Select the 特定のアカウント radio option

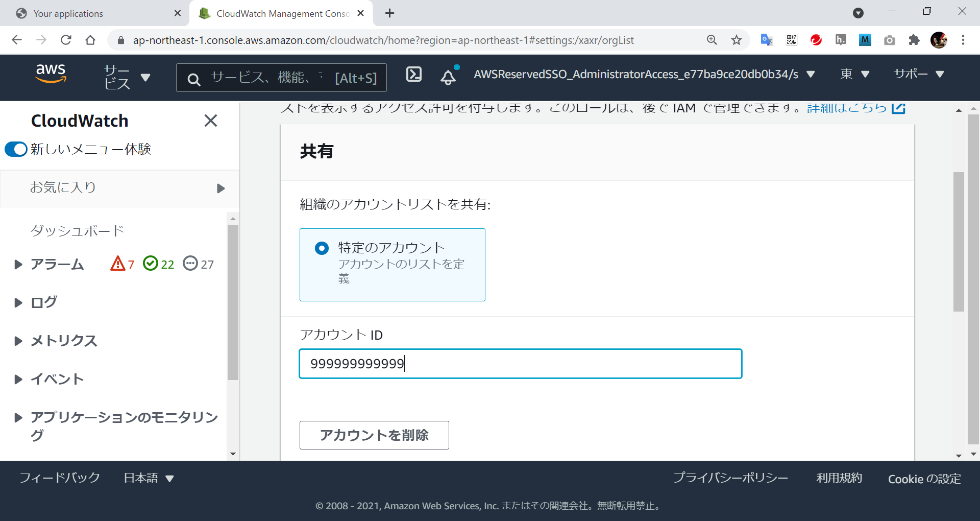(x=322, y=248)
